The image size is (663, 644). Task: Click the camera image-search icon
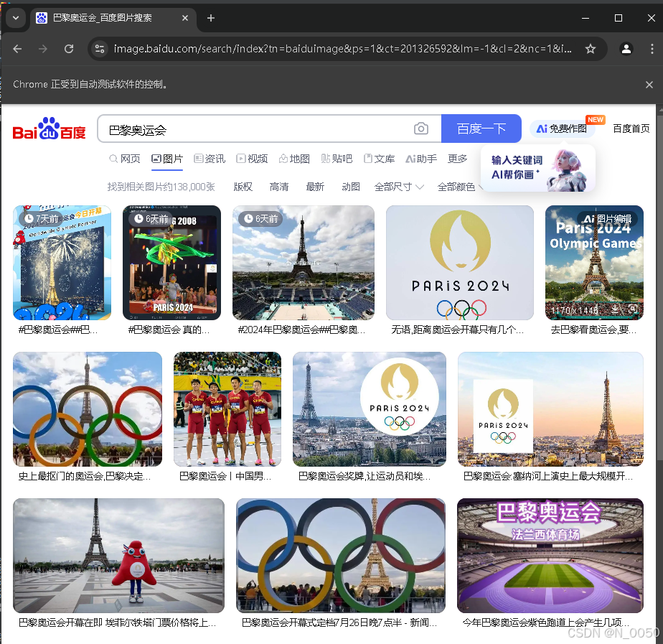[x=420, y=129]
